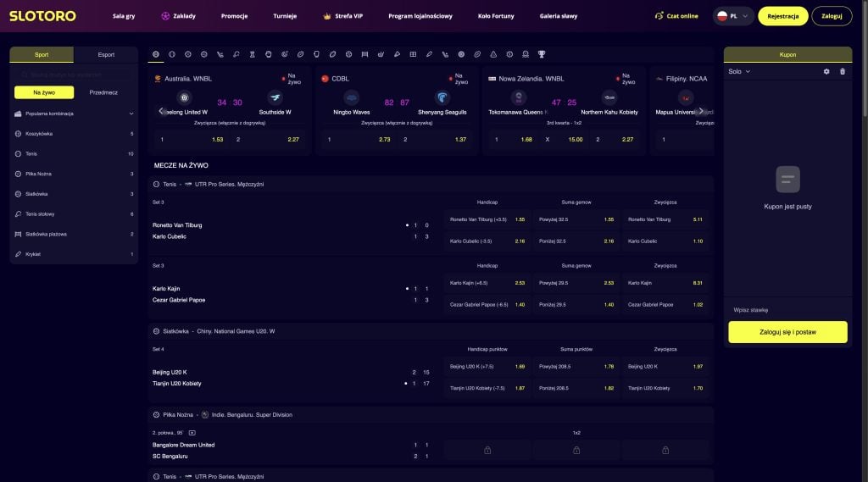Viewport: 868px width, 482px height.
Task: Go to Koło Fortuny page
Action: click(496, 16)
